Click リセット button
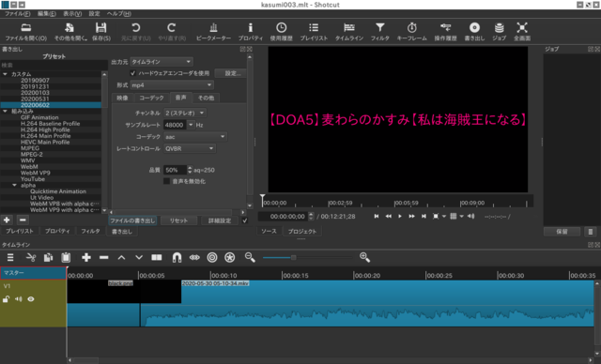 pyautogui.click(x=178, y=220)
